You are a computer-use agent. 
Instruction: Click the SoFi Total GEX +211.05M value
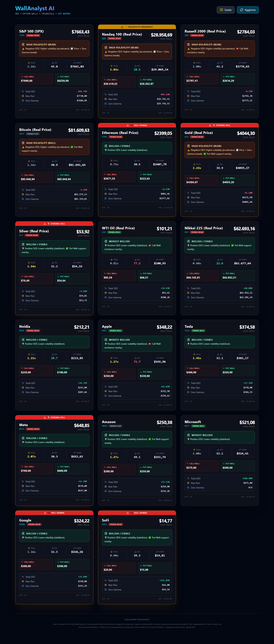coord(165,581)
